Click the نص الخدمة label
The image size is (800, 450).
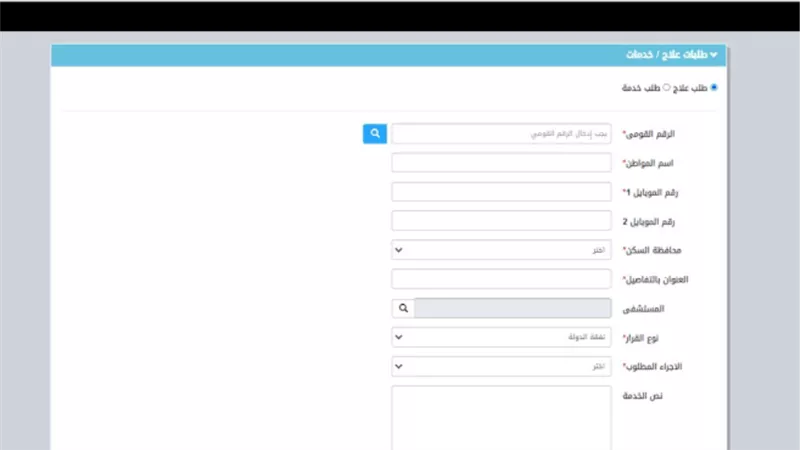pyautogui.click(x=642, y=396)
